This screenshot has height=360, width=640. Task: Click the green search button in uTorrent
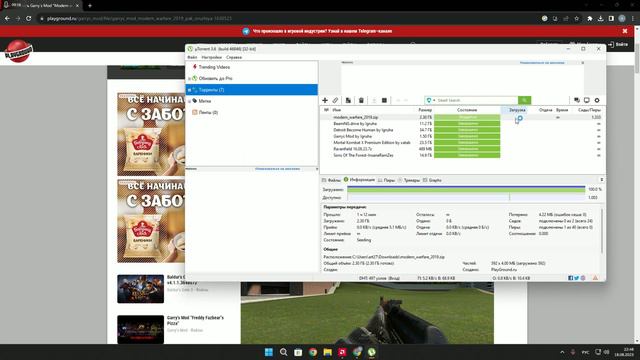(x=524, y=100)
